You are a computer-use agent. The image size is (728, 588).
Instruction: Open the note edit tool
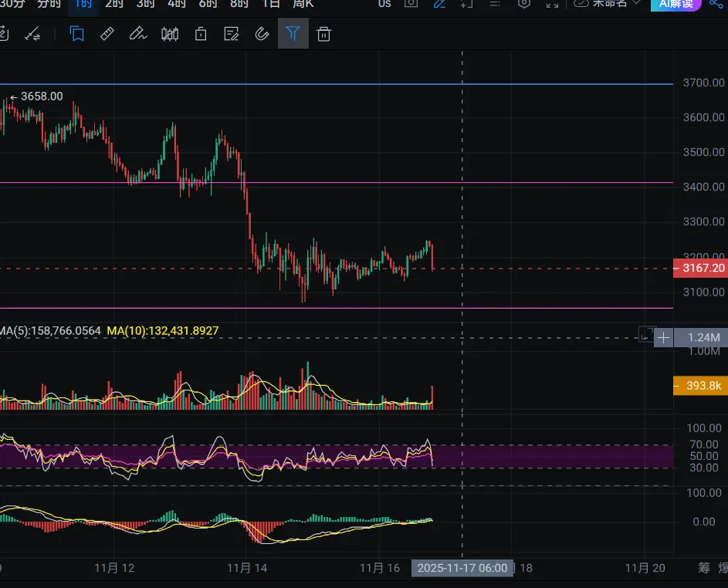[231, 34]
